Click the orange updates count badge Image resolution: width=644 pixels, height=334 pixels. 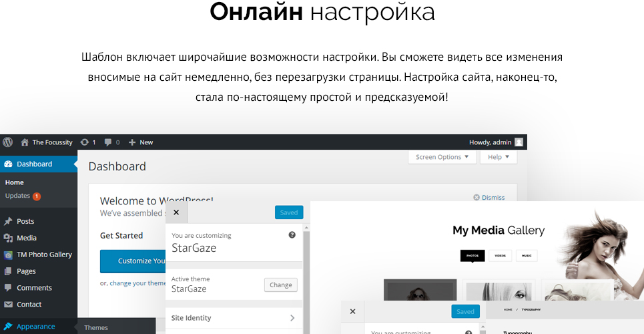pos(37,196)
